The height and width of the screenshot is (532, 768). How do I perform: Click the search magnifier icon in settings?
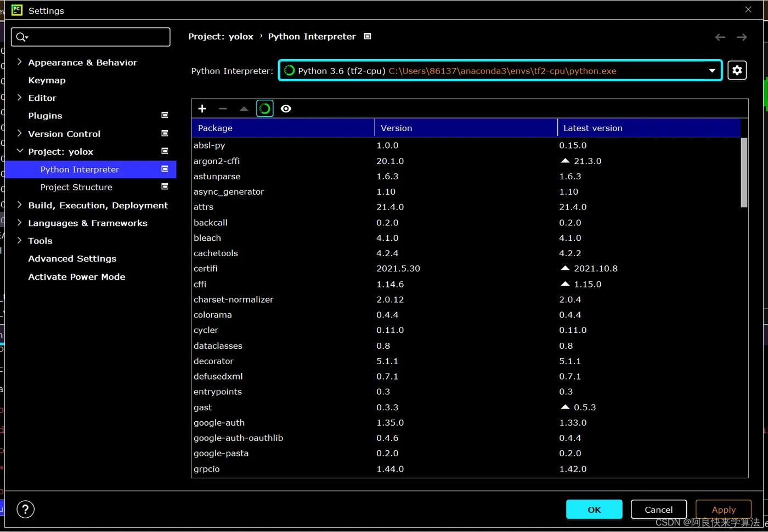21,37
